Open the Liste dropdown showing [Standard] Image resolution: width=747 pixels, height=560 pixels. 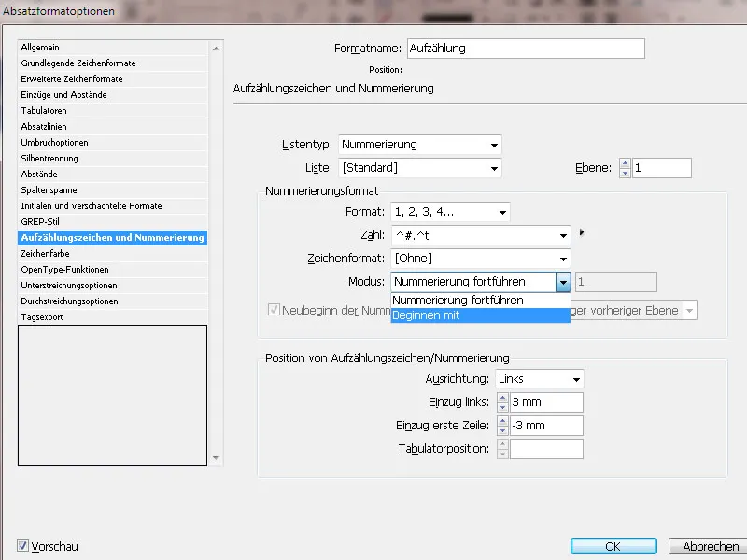tap(419, 168)
